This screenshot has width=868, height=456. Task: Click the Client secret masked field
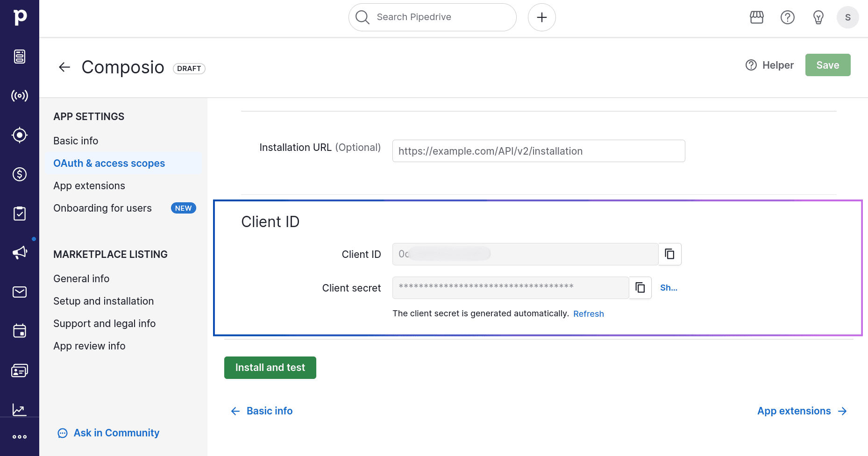(511, 288)
